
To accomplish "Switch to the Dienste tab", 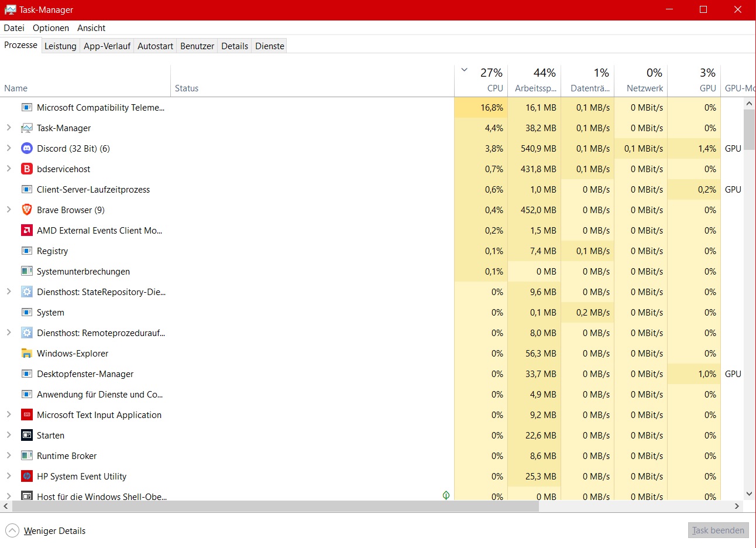I will (270, 46).
